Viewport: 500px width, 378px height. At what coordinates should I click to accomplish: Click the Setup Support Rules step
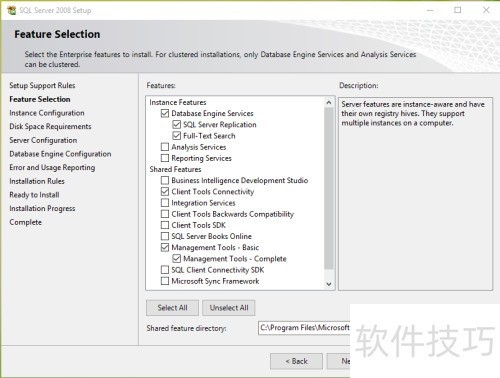(42, 85)
